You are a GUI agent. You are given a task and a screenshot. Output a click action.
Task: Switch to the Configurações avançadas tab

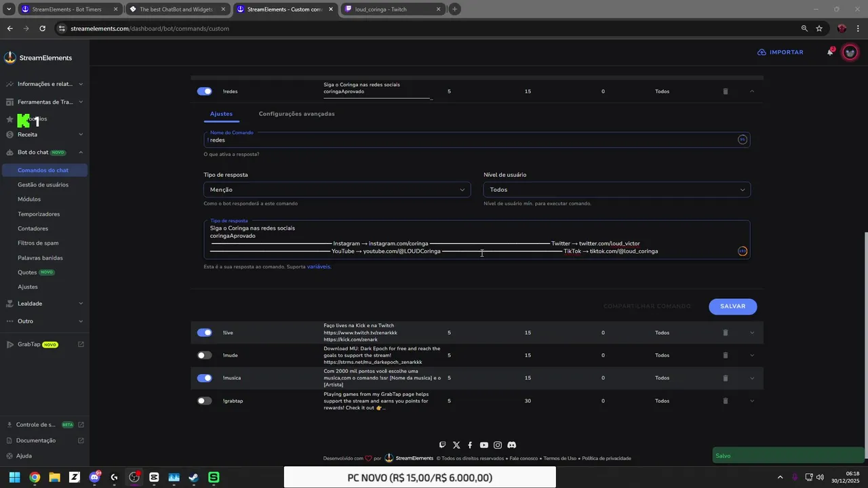[x=296, y=114]
